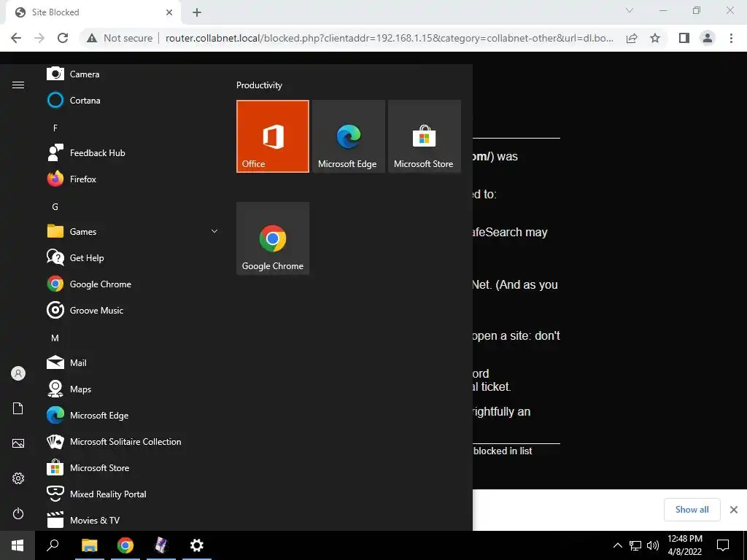This screenshot has width=747, height=560.
Task: Click the Power icon in Start
Action: point(18,513)
